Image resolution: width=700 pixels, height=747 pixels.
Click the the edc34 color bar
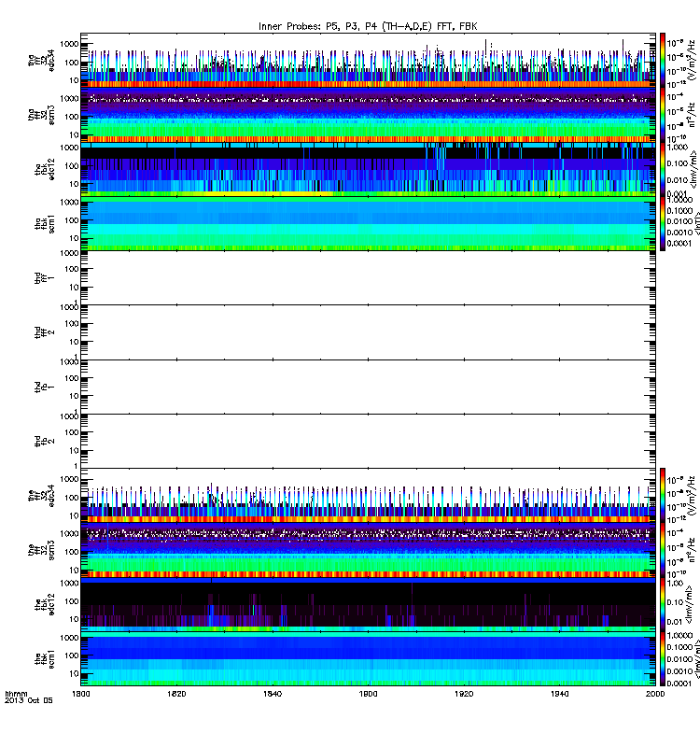[x=663, y=496]
